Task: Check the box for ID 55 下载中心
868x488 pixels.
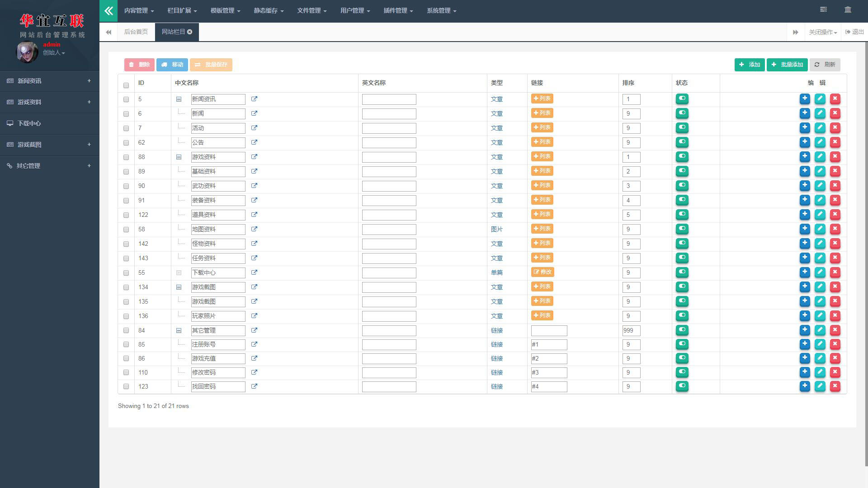Action: click(126, 273)
